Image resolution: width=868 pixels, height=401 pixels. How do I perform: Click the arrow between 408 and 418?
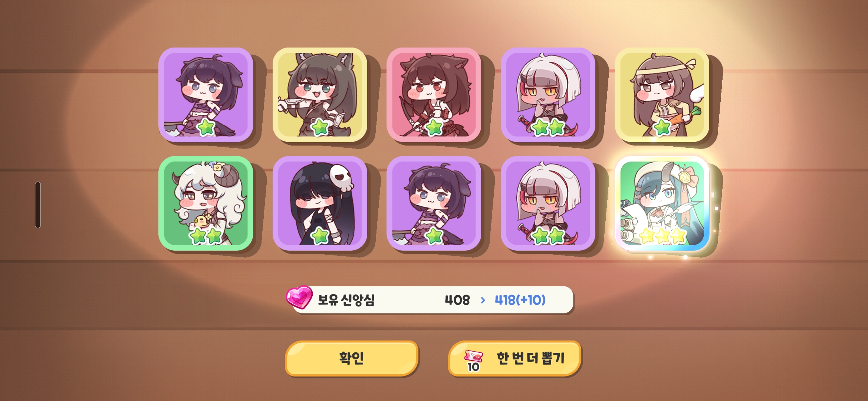(483, 300)
